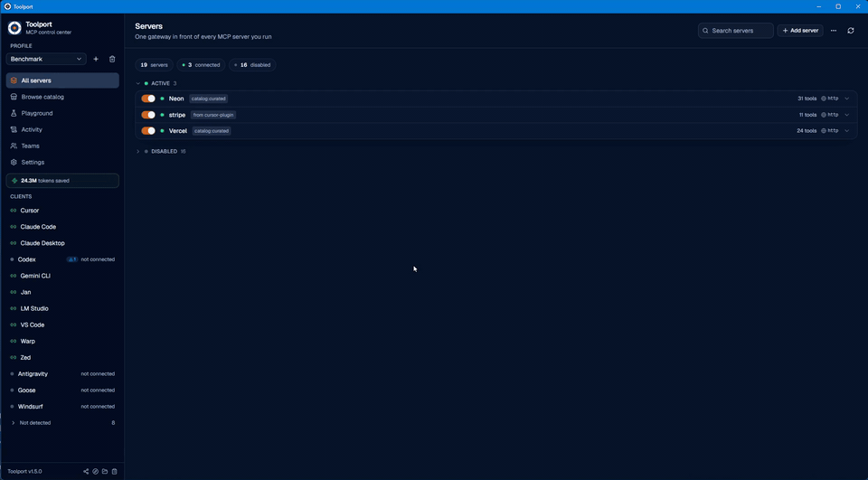Select the Antigravity client row
Image resolution: width=868 pixels, height=480 pixels.
(62, 373)
